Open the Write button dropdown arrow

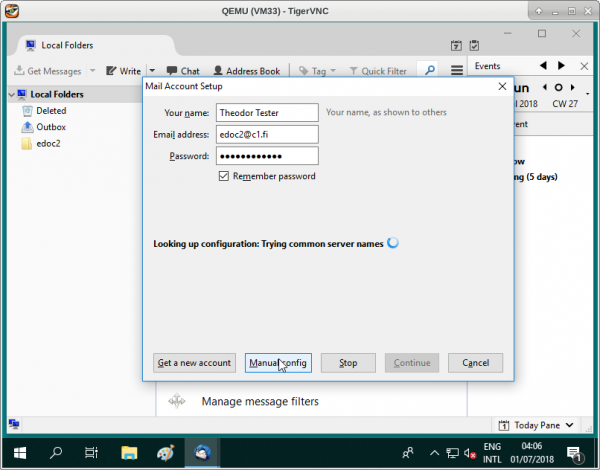click(152, 71)
